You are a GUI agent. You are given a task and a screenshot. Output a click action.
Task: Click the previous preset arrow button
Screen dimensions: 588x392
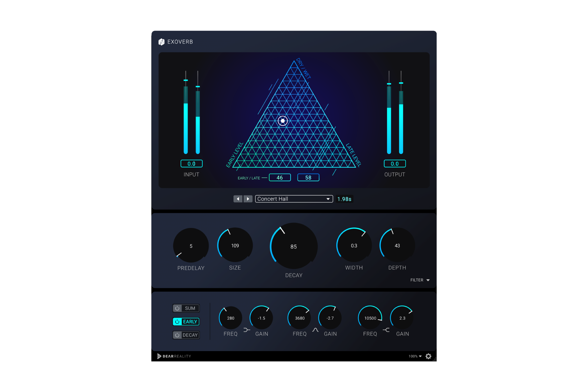[x=238, y=199]
